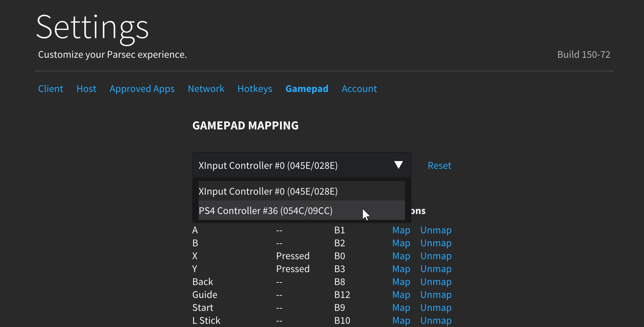Click the B12 value for Guide

pyautogui.click(x=342, y=295)
